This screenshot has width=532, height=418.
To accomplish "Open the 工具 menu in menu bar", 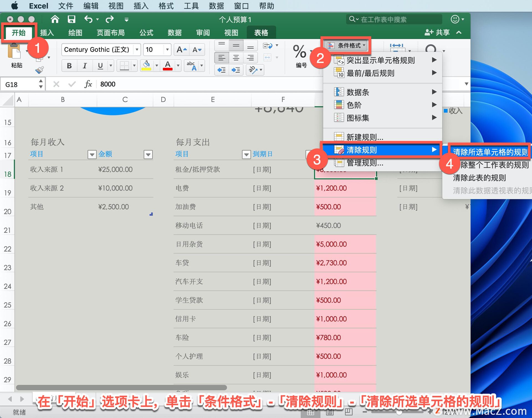I will (x=191, y=6).
